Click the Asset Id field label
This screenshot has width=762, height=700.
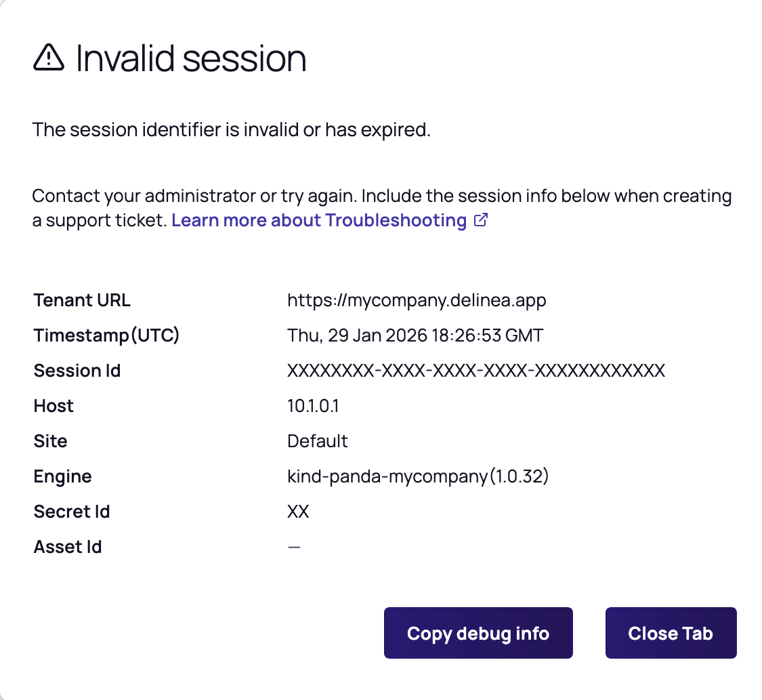tap(68, 547)
